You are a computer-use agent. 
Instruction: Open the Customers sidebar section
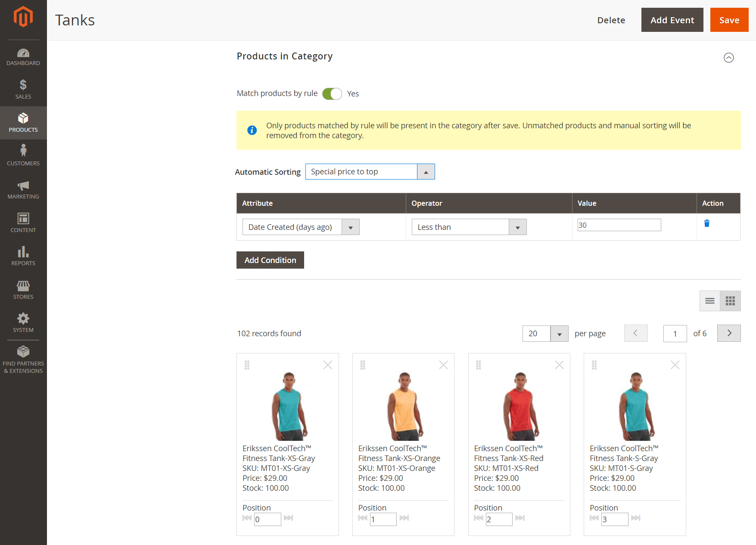(23, 155)
